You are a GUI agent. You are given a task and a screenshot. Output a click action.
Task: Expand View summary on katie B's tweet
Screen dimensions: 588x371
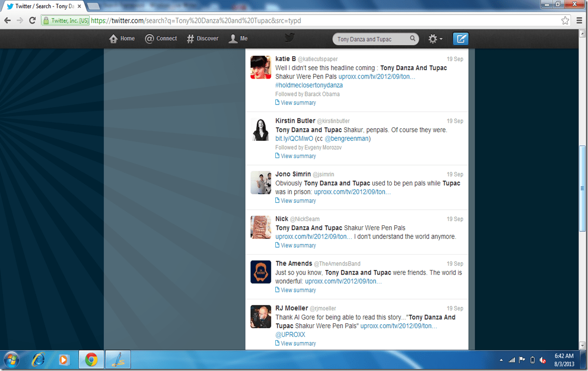tap(298, 103)
